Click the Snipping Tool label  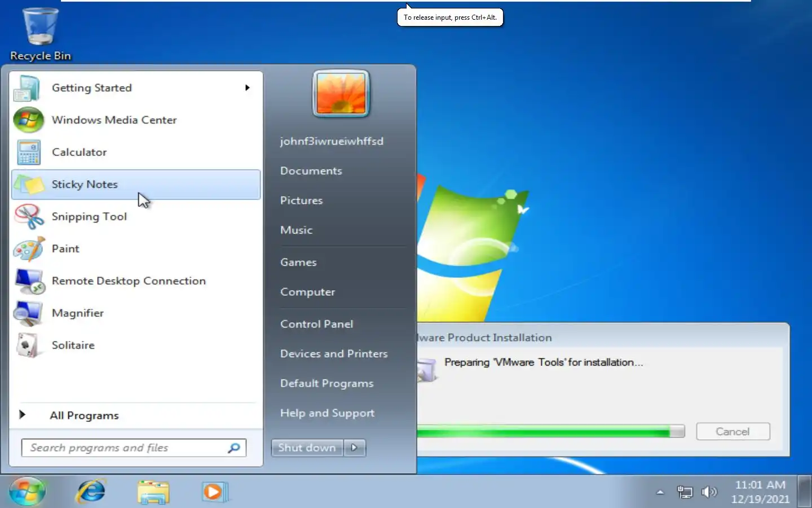[89, 217]
